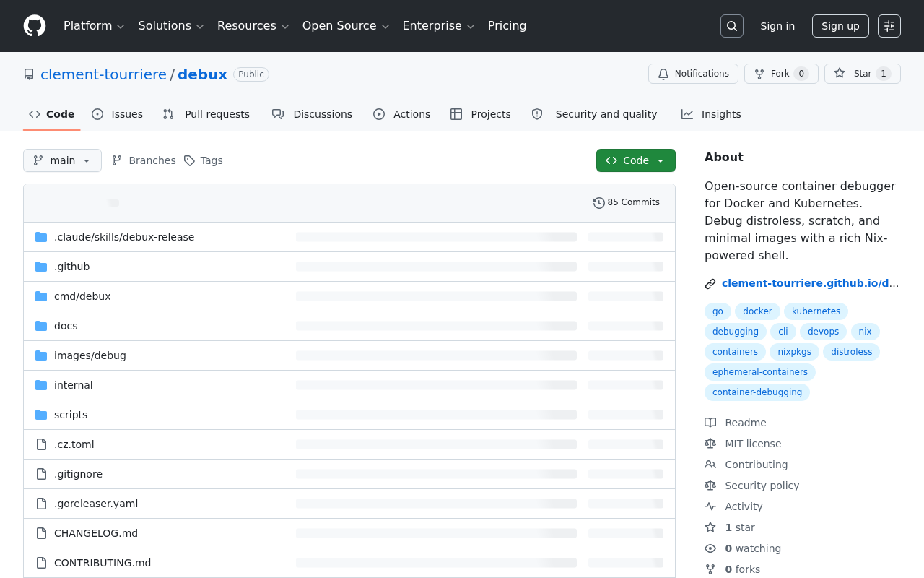The height and width of the screenshot is (578, 924).
Task: Open the Pull requests tab
Action: coord(206,114)
